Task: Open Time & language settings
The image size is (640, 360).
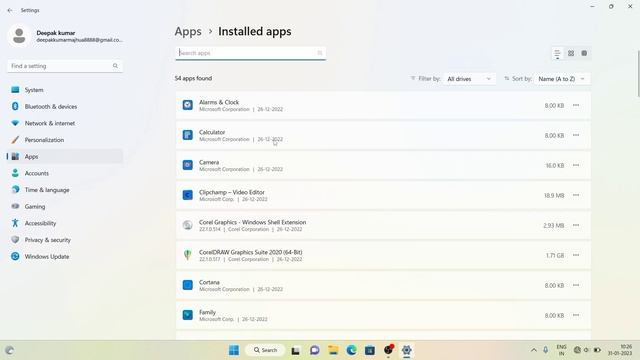Action: [x=65, y=190]
